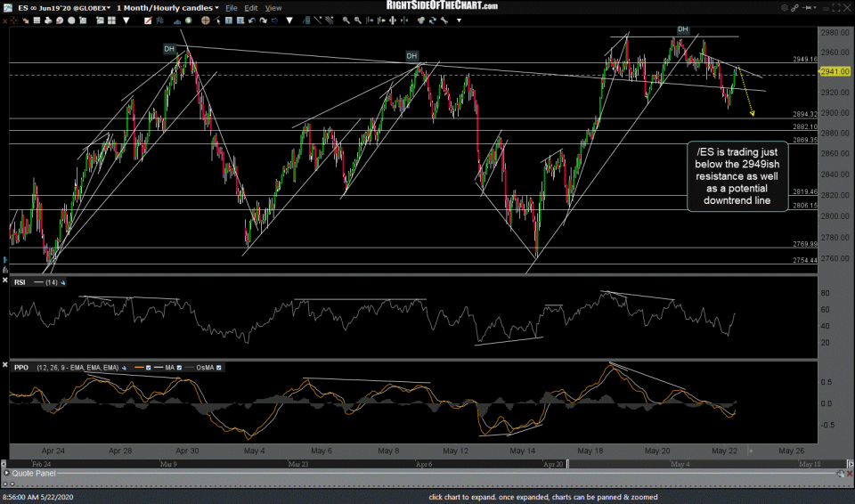This screenshot has width=855, height=504.
Task: Open the wrench chart settings icon
Action: (x=444, y=20)
